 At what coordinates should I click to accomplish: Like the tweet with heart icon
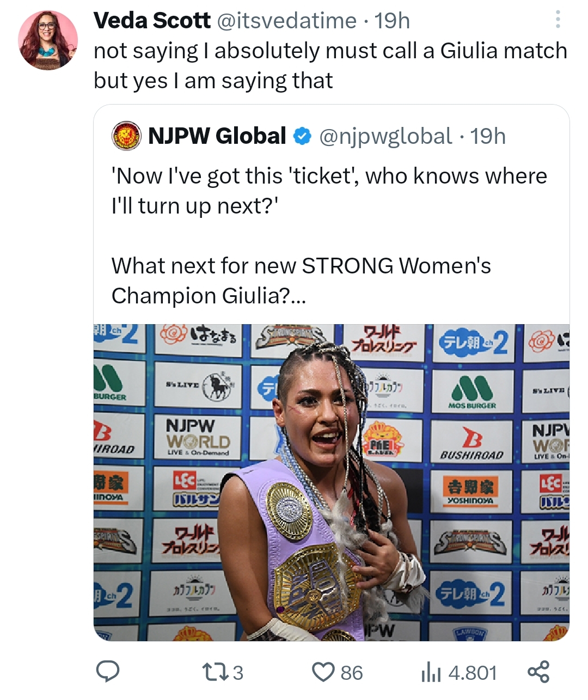tap(323, 672)
